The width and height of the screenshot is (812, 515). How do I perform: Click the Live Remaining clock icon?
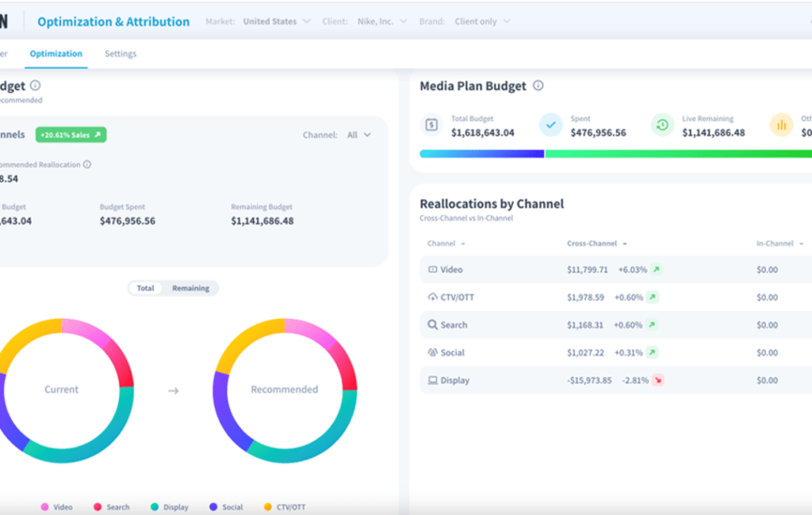(662, 125)
